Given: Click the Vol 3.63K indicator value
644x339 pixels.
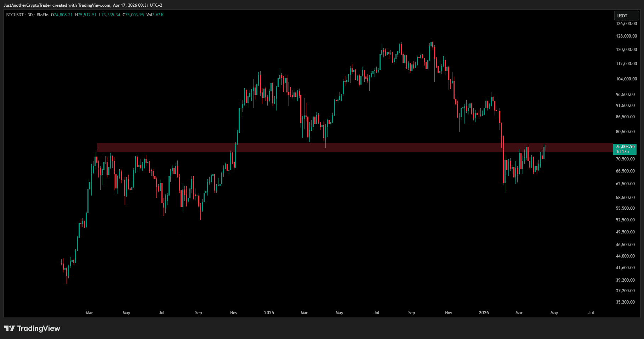Looking at the screenshot, I should pos(155,15).
